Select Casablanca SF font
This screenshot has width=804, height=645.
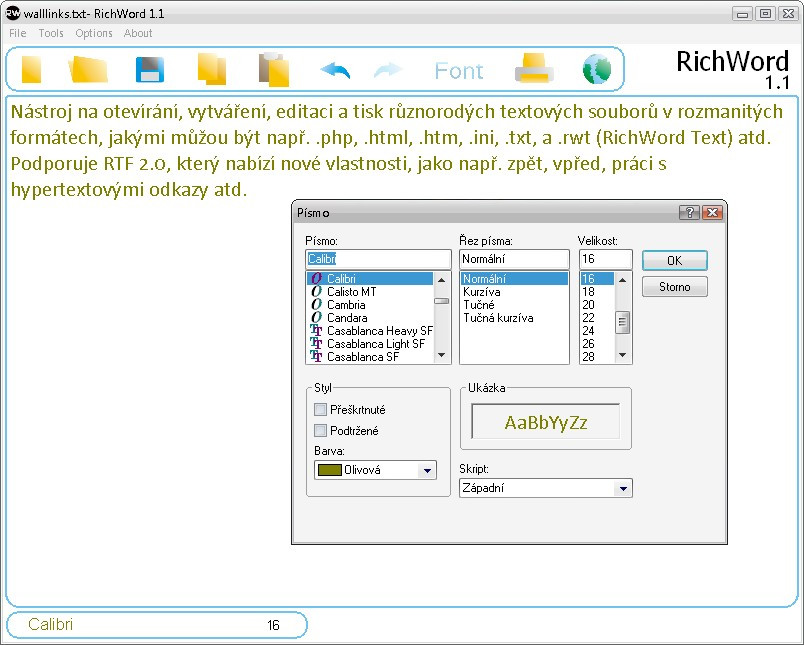tap(370, 357)
